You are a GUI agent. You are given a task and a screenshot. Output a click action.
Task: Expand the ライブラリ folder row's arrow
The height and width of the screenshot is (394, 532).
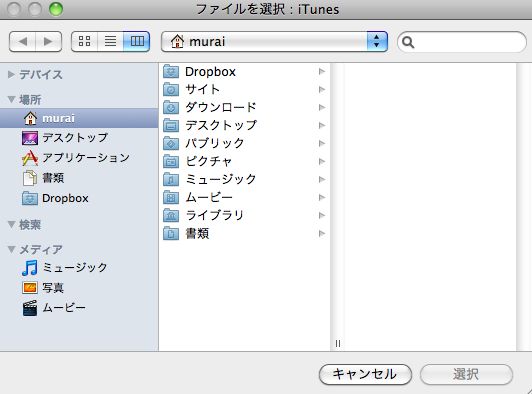[x=322, y=215]
